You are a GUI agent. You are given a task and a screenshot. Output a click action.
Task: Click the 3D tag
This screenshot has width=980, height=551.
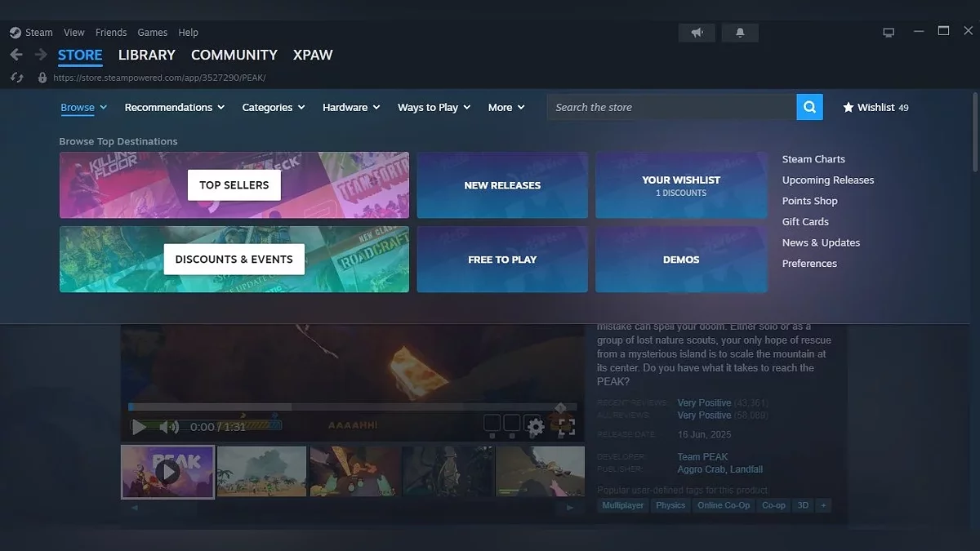[x=803, y=505]
